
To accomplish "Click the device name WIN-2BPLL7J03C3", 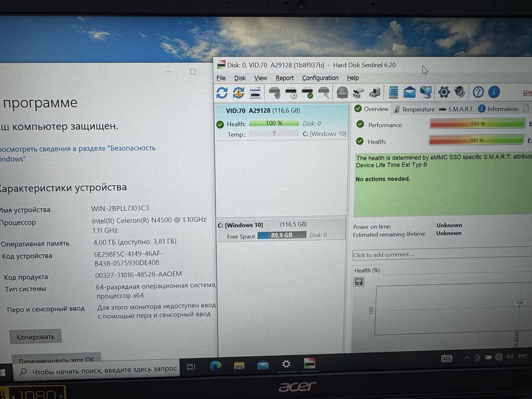I will [120, 208].
